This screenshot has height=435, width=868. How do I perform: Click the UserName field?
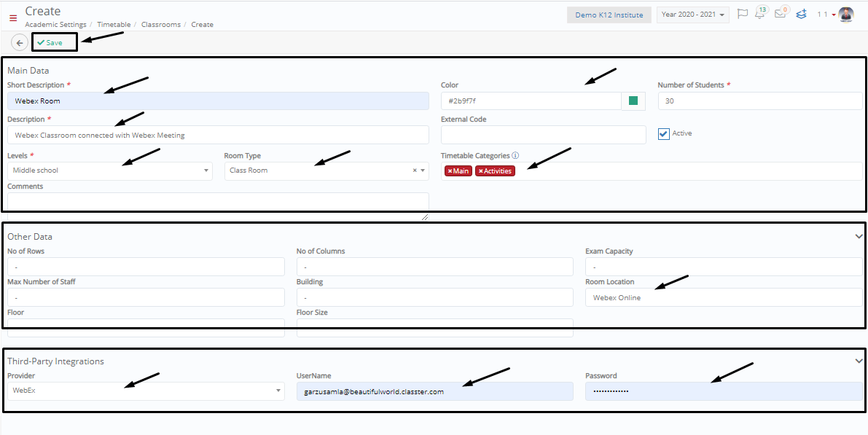[435, 391]
